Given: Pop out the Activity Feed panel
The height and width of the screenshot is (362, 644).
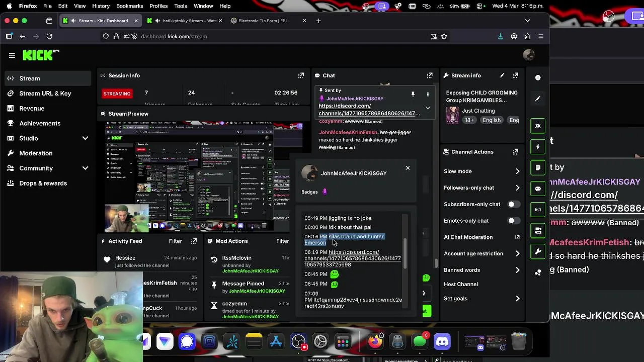Looking at the screenshot, I should point(194,241).
